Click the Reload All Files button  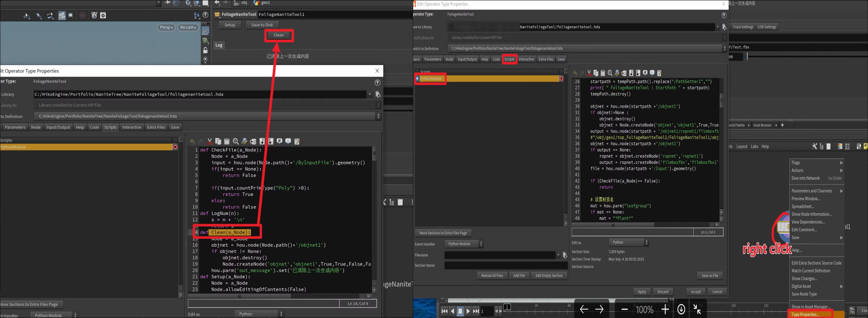[x=492, y=276]
